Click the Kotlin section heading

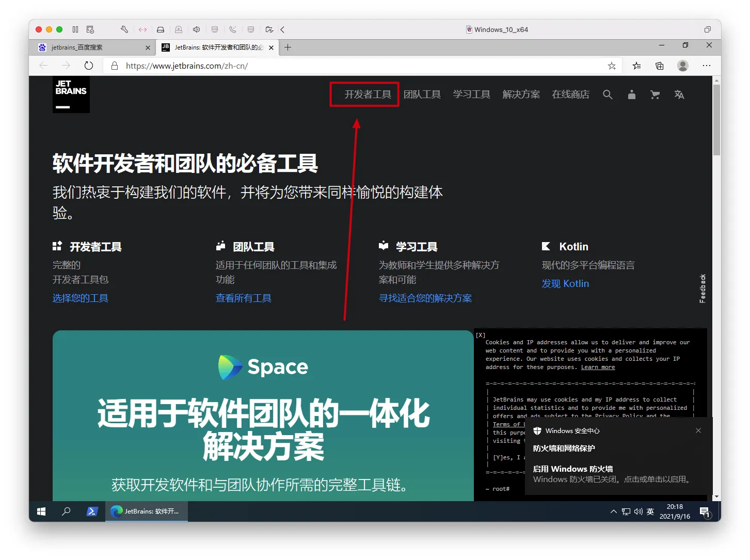click(x=574, y=247)
